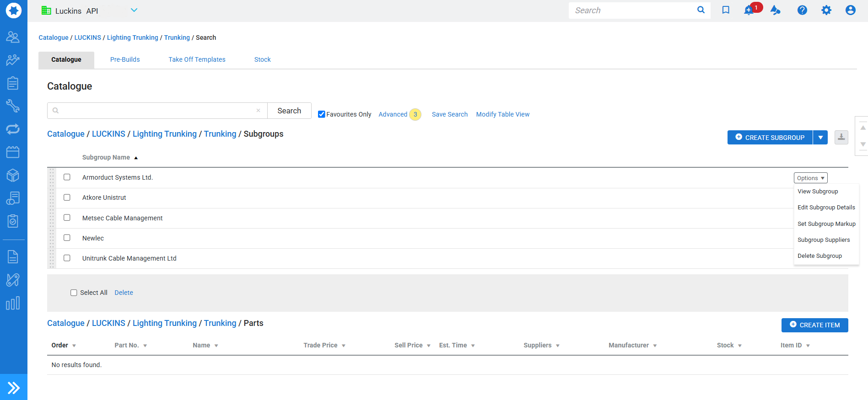This screenshot has height=400, width=868.
Task: Open the help question mark icon
Action: pos(802,10)
